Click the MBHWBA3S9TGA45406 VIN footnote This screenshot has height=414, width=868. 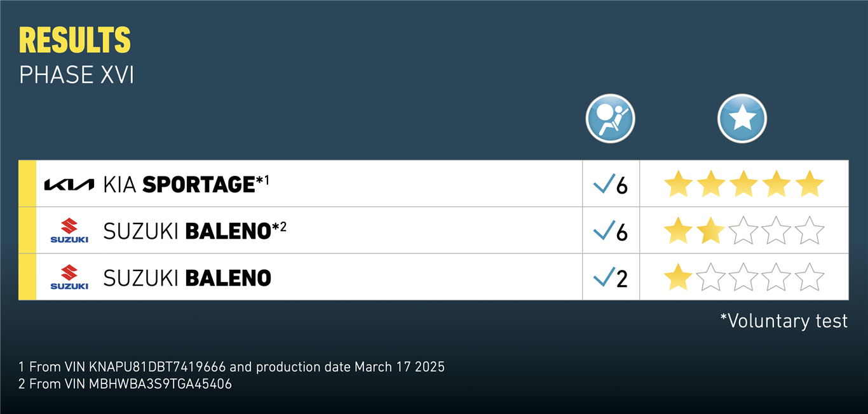click(125, 384)
